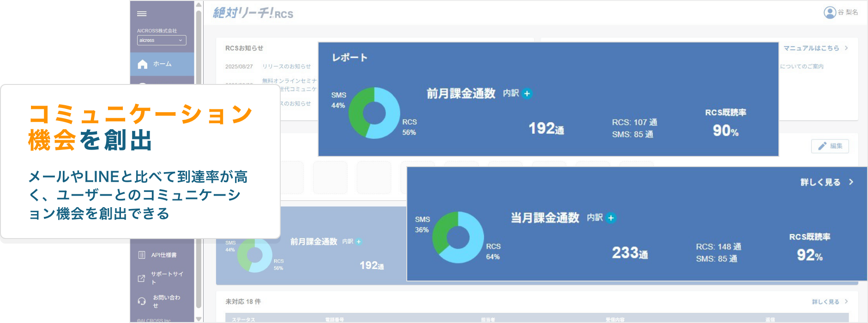868x323 pixels.
Task: Click the pencil icon on 編集 button
Action: (822, 146)
